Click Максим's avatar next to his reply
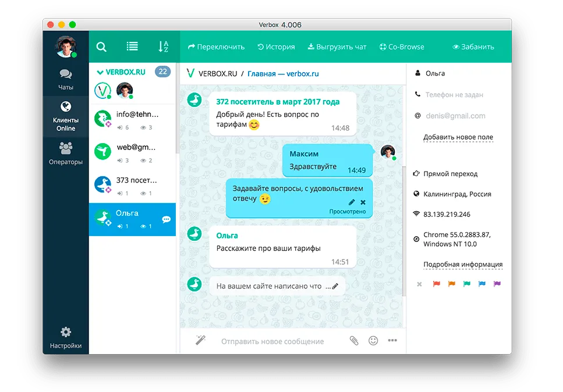Viewport: 563px width, 392px height. pos(388,152)
